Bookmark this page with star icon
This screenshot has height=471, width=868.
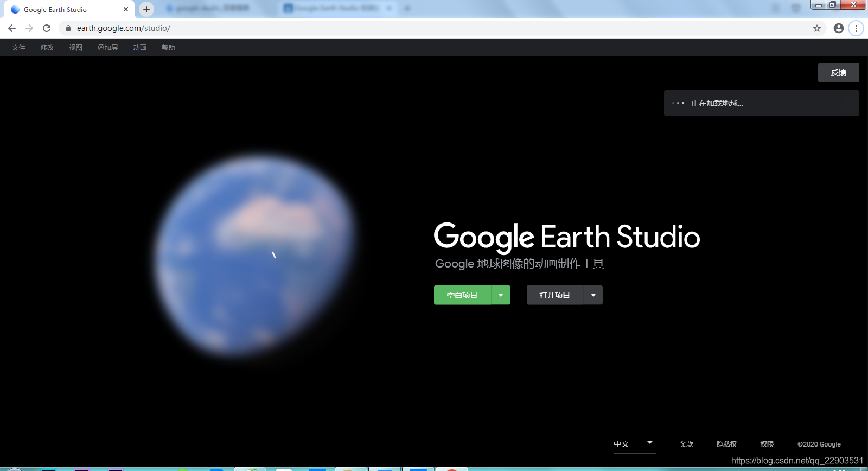817,28
